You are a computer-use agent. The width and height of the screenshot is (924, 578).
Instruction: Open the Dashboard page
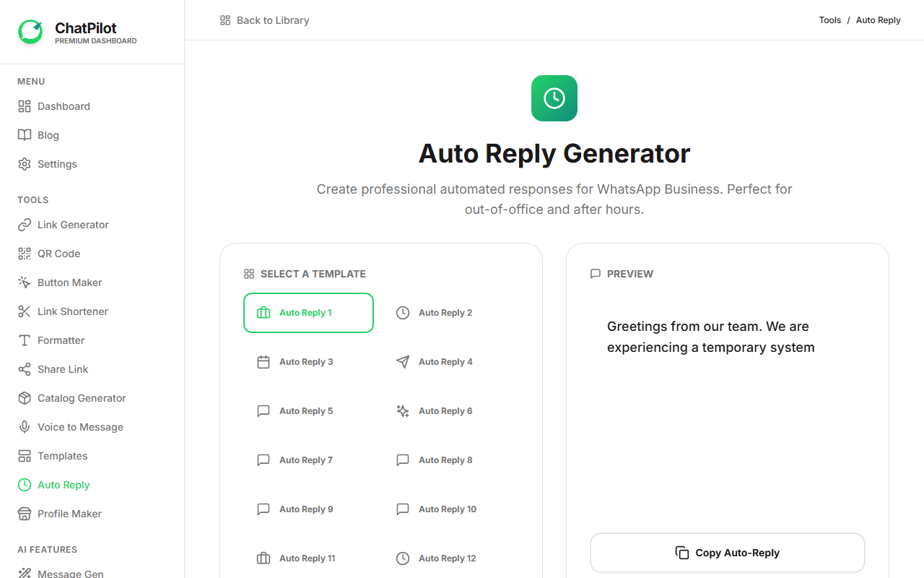pos(64,106)
